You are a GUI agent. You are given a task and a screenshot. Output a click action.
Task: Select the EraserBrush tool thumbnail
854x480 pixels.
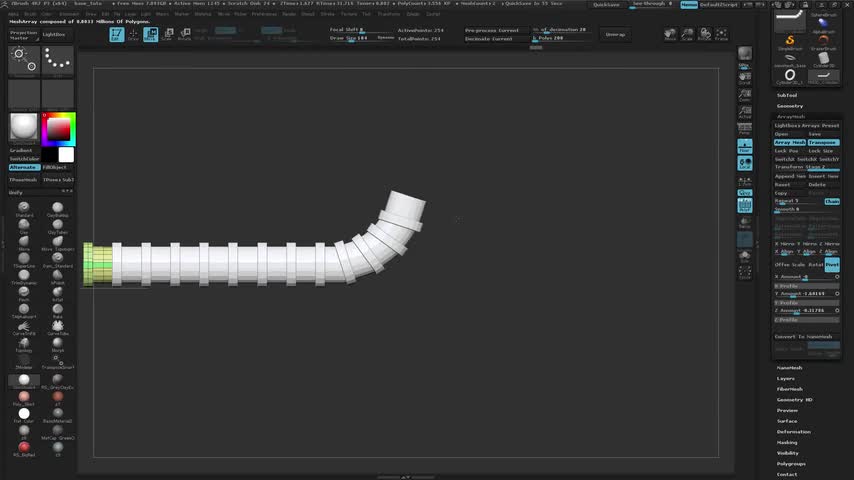coord(823,42)
